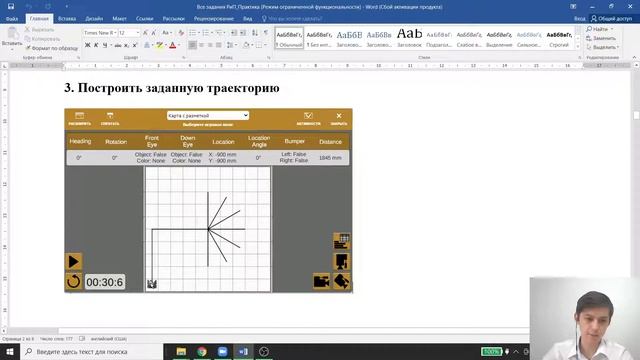
Task: Click Вход sign-in link
Action: click(580, 19)
